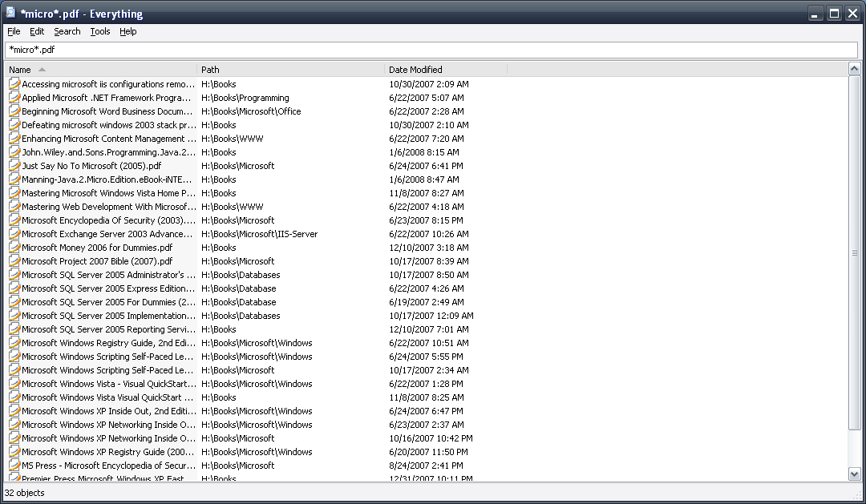Click path H:\Books\WWW for Enhancing Microsoft Content
Image resolution: width=866 pixels, height=504 pixels.
pos(233,139)
